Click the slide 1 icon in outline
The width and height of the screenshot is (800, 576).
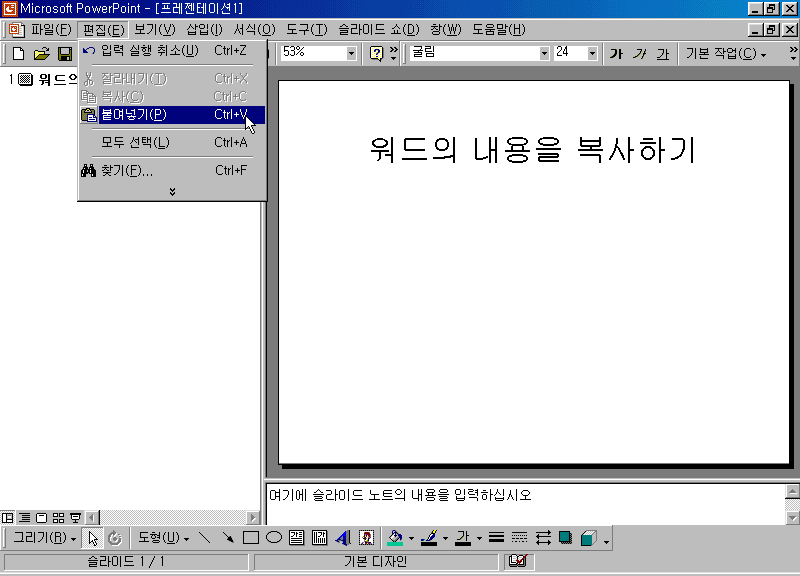point(25,79)
